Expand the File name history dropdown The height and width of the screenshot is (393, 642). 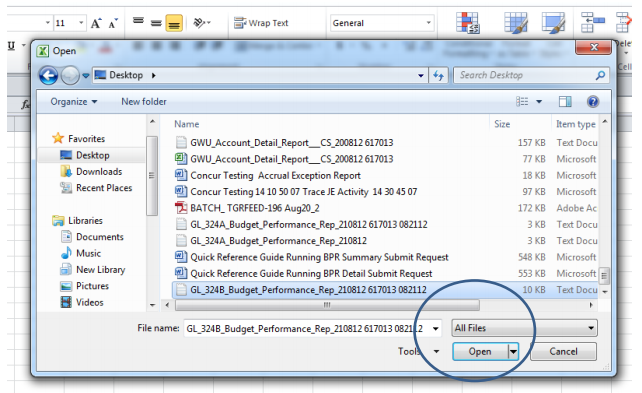(x=436, y=328)
